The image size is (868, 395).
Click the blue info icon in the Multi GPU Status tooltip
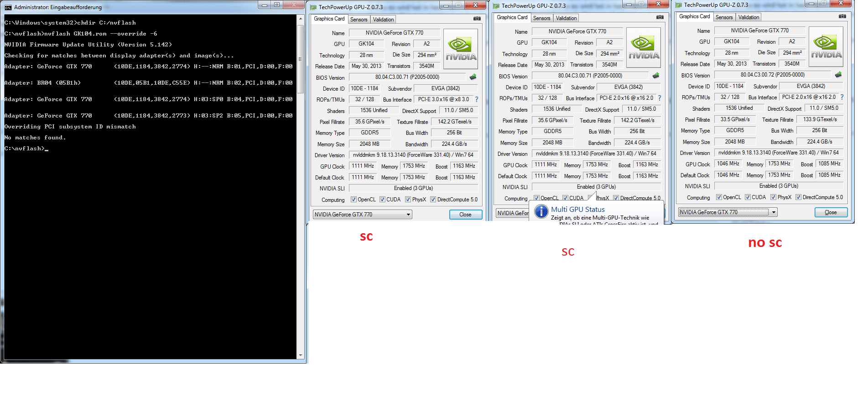541,212
